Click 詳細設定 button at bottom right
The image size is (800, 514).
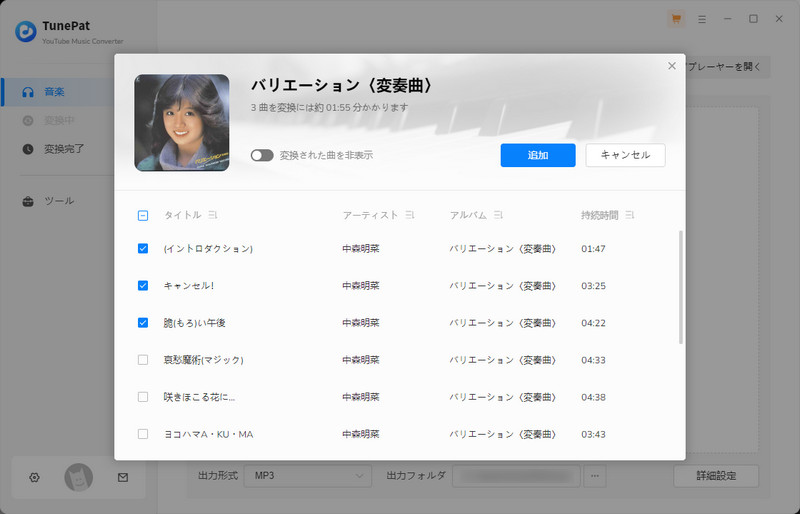[x=716, y=476]
